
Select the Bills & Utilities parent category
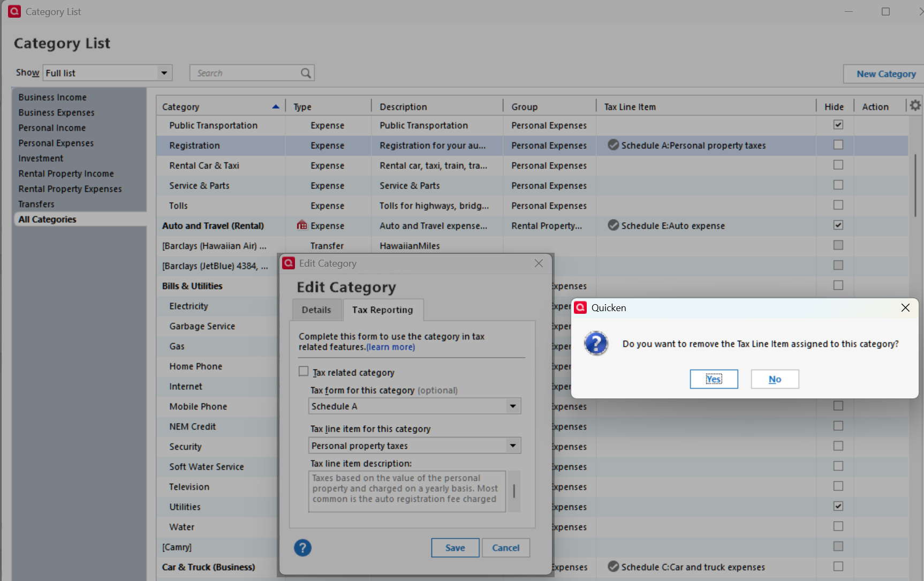192,286
